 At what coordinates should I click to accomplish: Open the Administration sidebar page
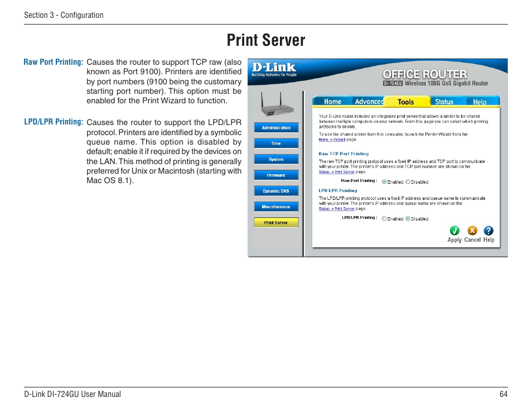pos(276,128)
